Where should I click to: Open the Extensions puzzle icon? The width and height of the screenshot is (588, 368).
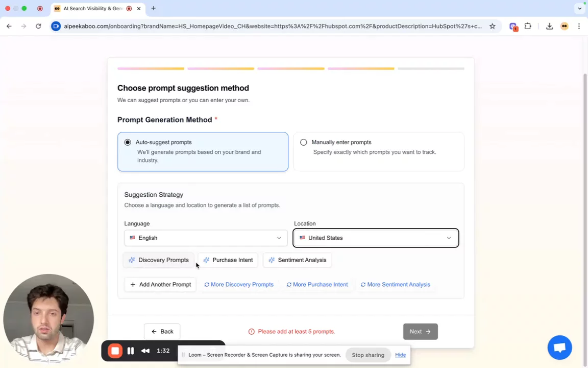(528, 26)
